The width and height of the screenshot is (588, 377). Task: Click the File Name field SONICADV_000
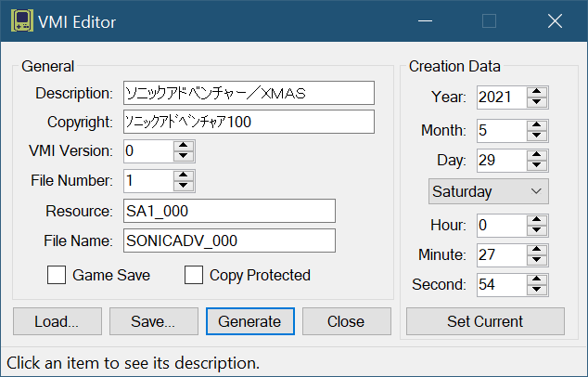tap(228, 240)
